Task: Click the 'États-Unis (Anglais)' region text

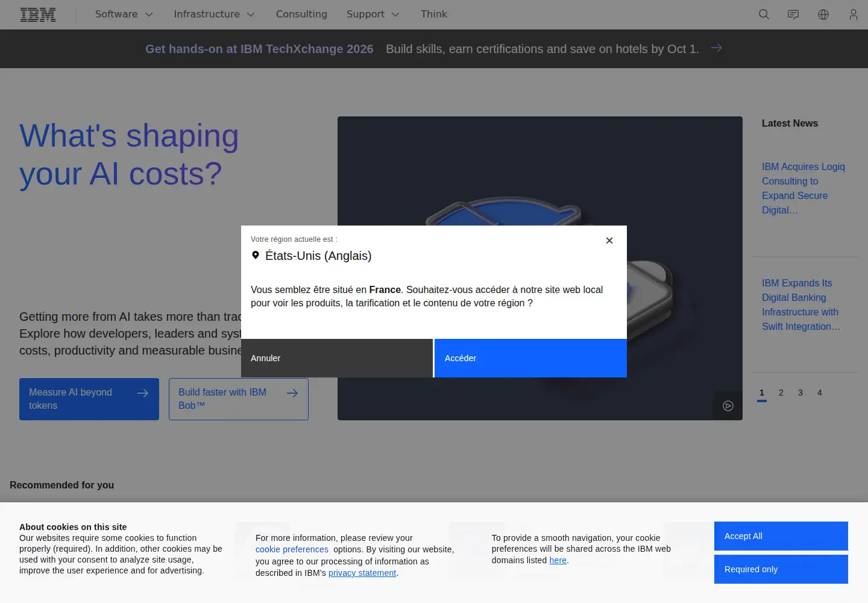Action: (x=318, y=256)
